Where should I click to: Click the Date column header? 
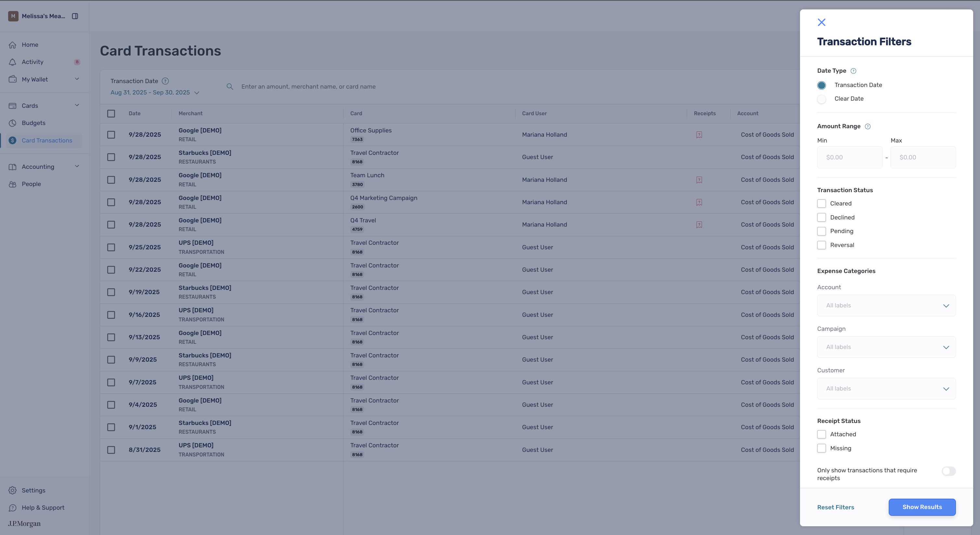[x=135, y=114]
